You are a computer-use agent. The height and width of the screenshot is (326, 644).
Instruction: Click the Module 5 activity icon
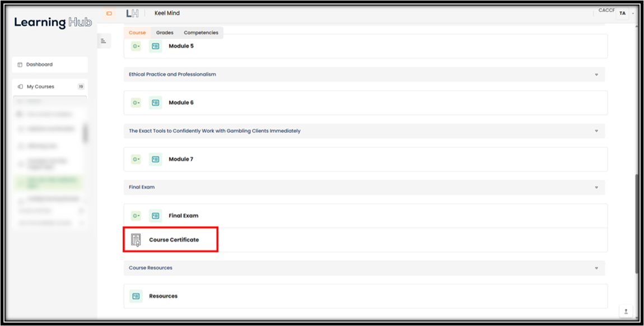155,46
